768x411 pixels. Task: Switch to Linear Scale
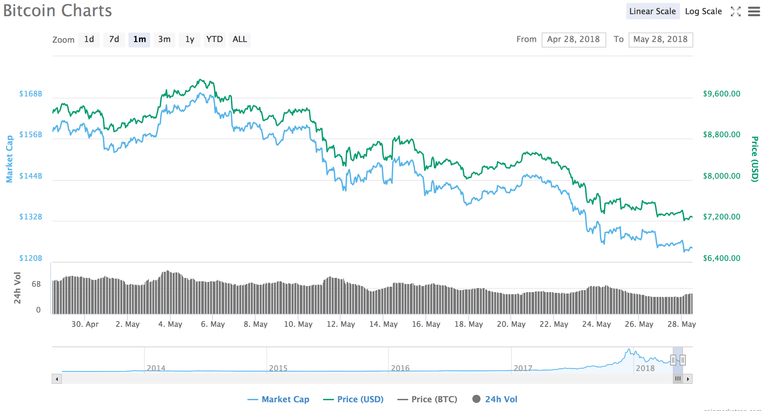pos(652,11)
